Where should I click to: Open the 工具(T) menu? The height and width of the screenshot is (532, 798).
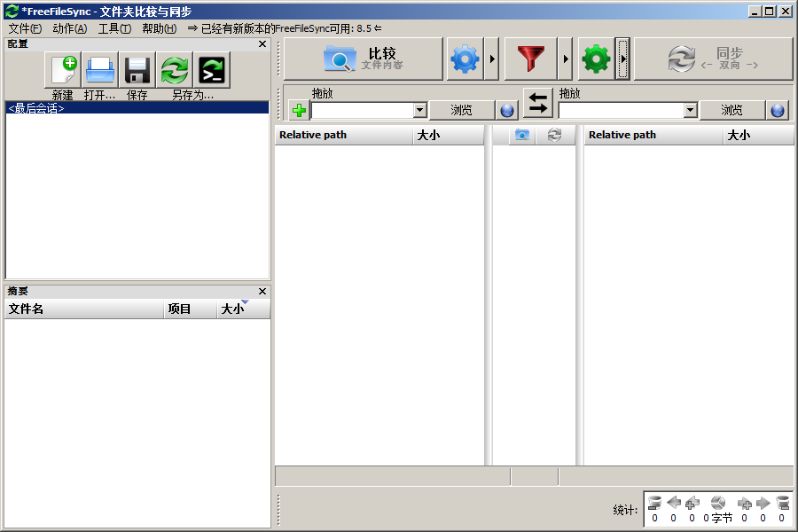[114, 28]
